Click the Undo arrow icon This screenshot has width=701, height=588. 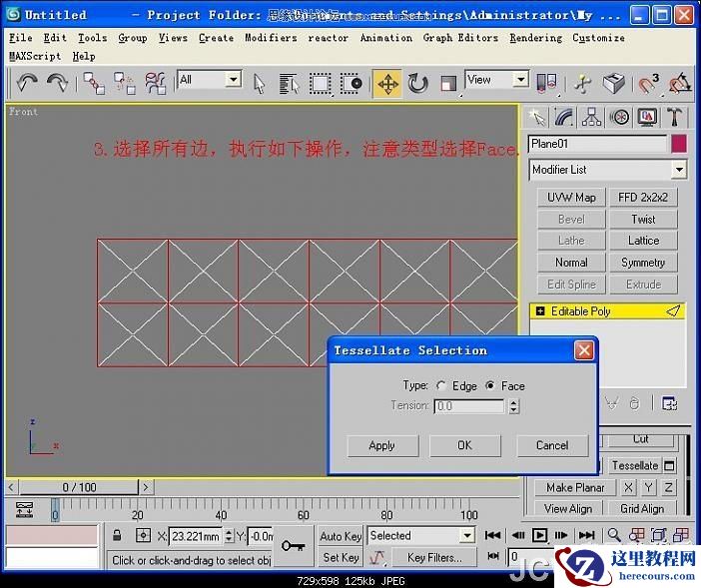(x=27, y=83)
